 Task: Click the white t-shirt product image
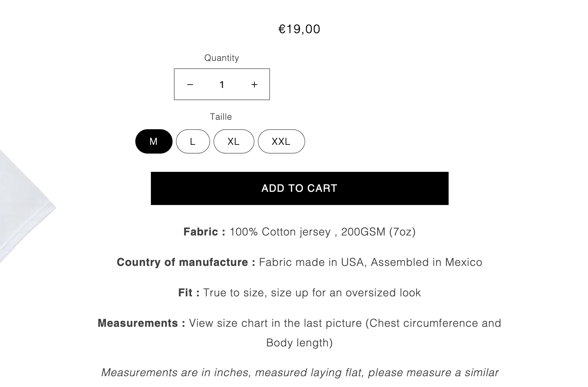[24, 203]
